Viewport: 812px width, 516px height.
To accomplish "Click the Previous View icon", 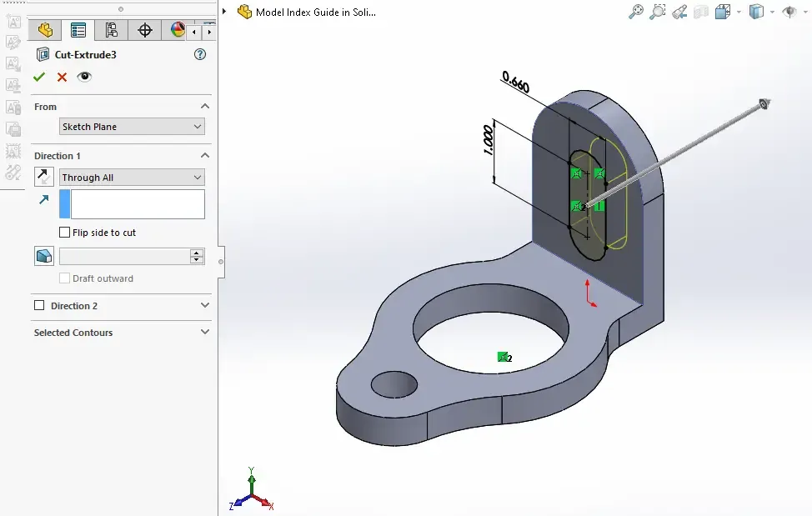I will coord(679,12).
